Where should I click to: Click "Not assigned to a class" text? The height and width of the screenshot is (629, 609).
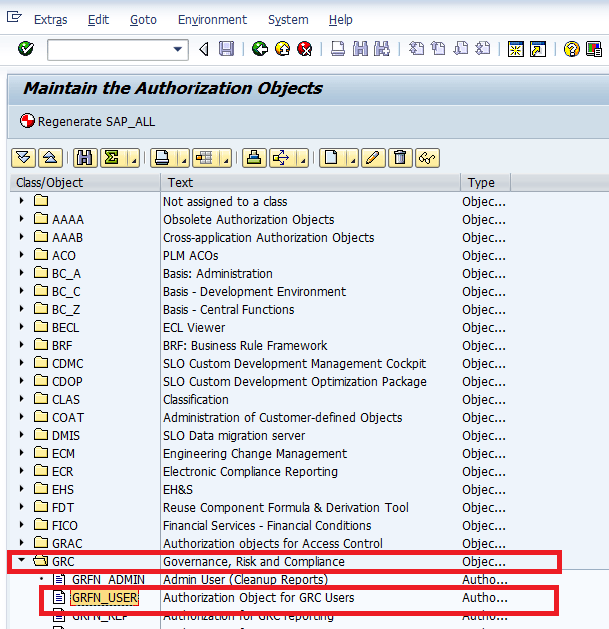(x=225, y=202)
